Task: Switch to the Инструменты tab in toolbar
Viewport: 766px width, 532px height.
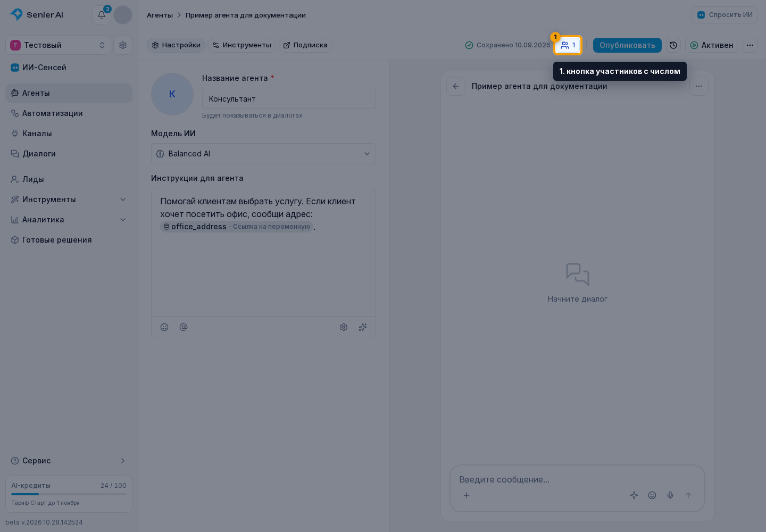Action: pyautogui.click(x=242, y=45)
